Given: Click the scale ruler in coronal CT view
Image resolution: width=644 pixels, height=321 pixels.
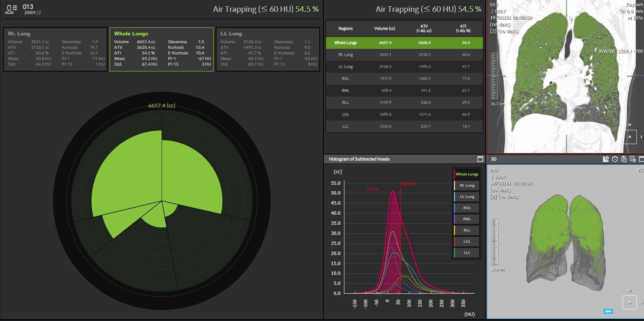Looking at the screenshot, I should tap(494, 76).
